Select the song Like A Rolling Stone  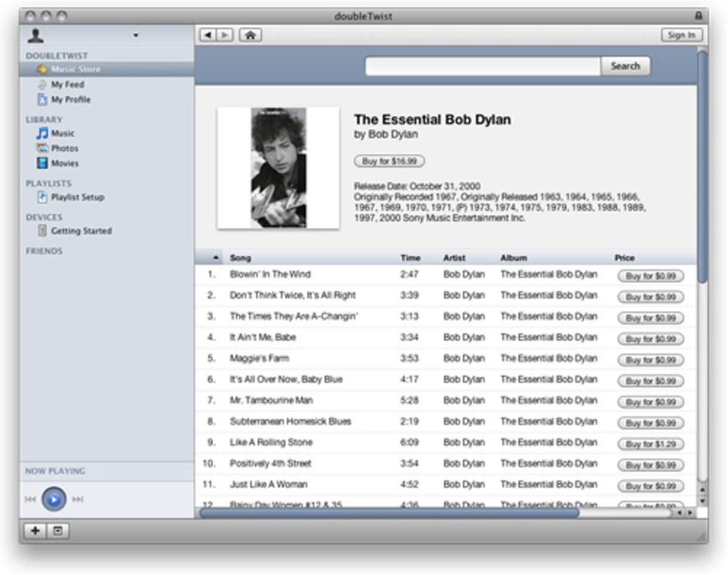271,442
